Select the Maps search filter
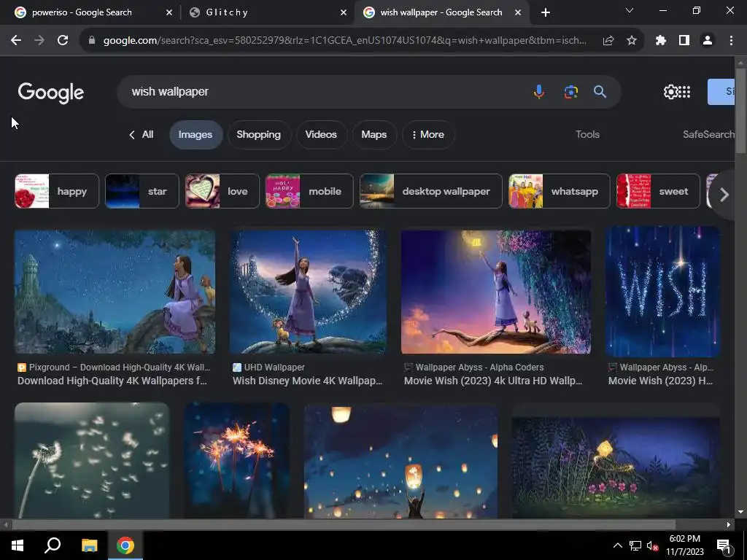This screenshot has height=560, width=747. pos(374,135)
